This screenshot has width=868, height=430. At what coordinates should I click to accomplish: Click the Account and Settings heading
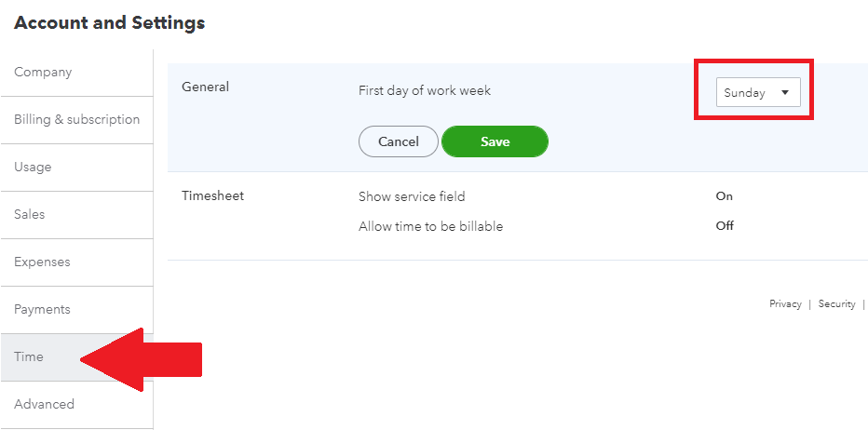[x=109, y=23]
